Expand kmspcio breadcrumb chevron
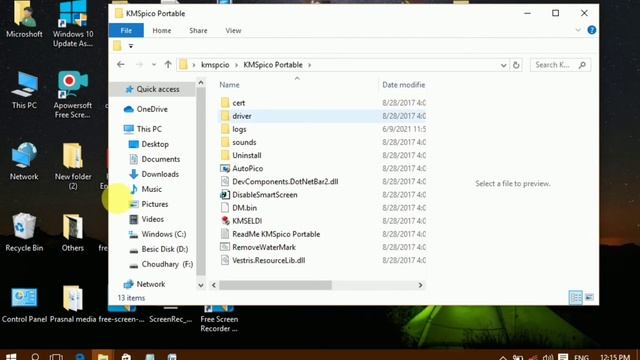 point(236,65)
